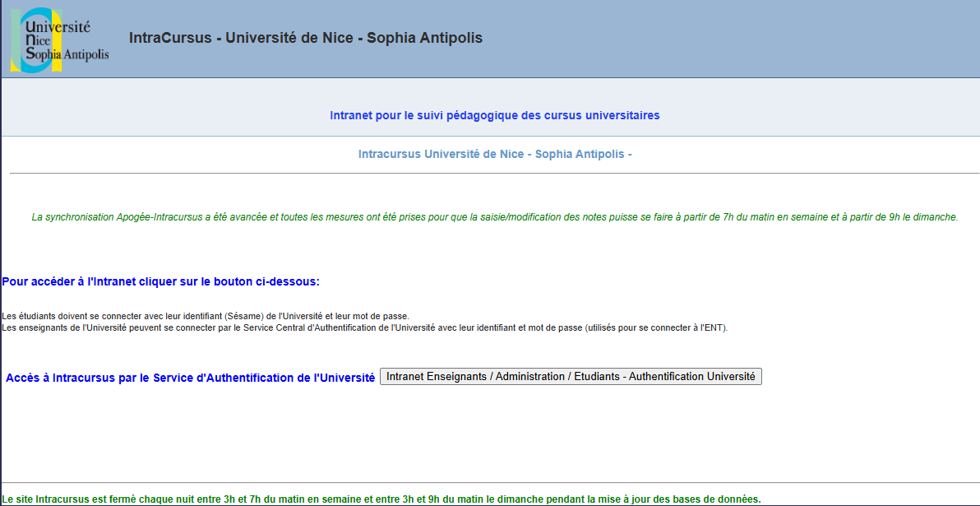The height and width of the screenshot is (506, 980).
Task: Click the horizontal rule below the Intracursus heading
Action: [494, 174]
